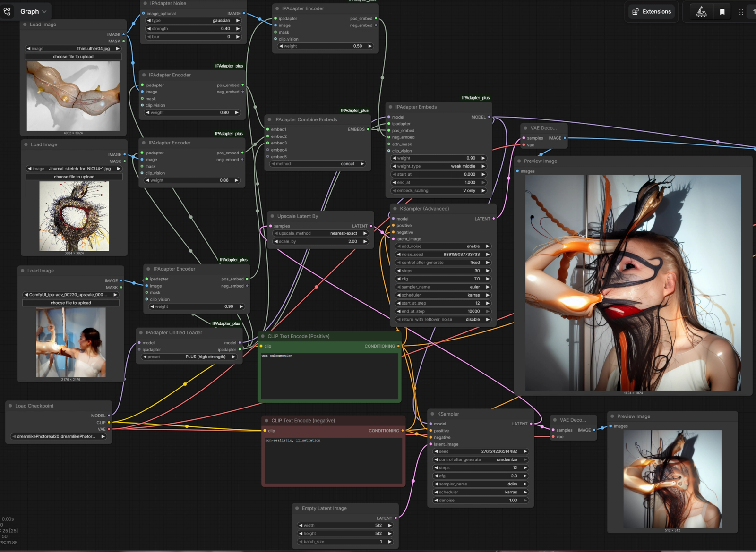Click the workflow graph icon beside Graph

coord(7,11)
